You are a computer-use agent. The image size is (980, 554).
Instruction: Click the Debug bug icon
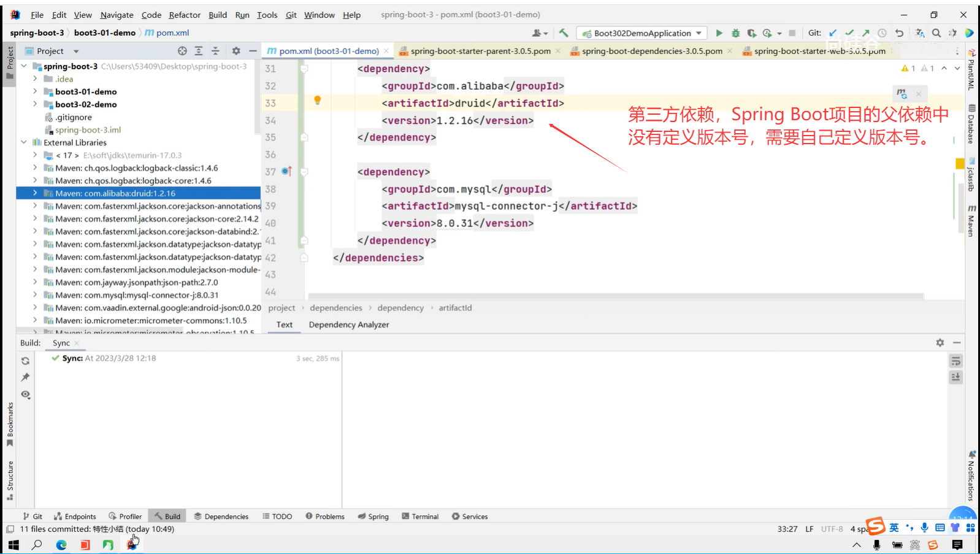pos(735,33)
